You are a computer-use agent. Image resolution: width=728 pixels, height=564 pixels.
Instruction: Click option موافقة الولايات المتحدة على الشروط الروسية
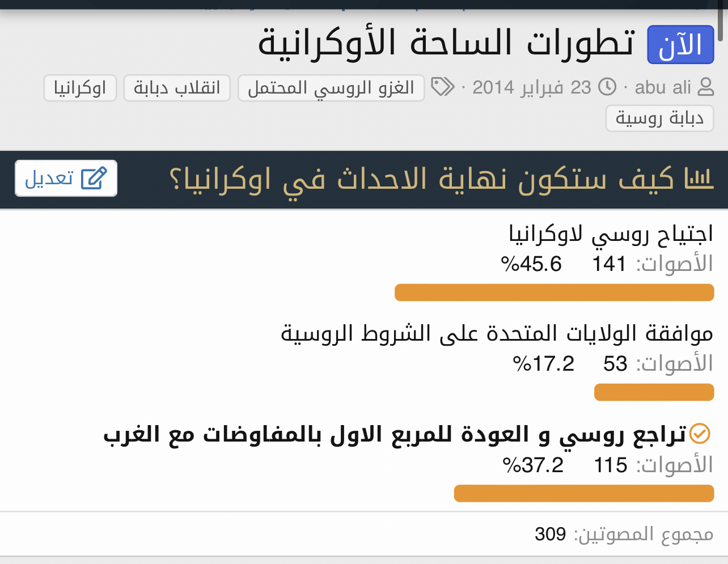point(497,333)
